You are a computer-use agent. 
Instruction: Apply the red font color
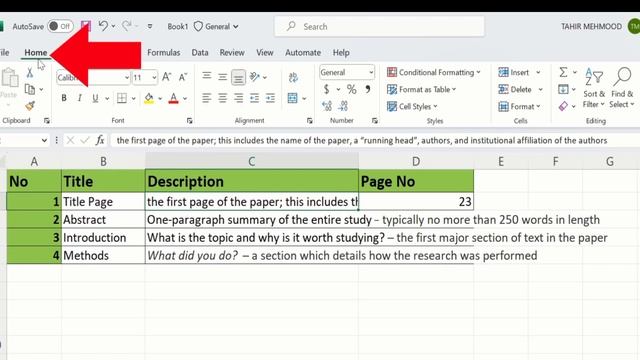pyautogui.click(x=173, y=98)
